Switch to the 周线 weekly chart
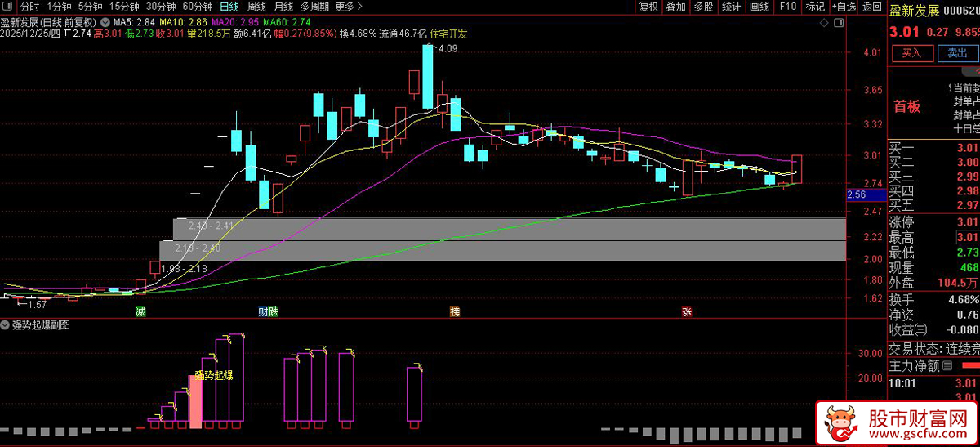The width and height of the screenshot is (980, 447). [x=256, y=7]
